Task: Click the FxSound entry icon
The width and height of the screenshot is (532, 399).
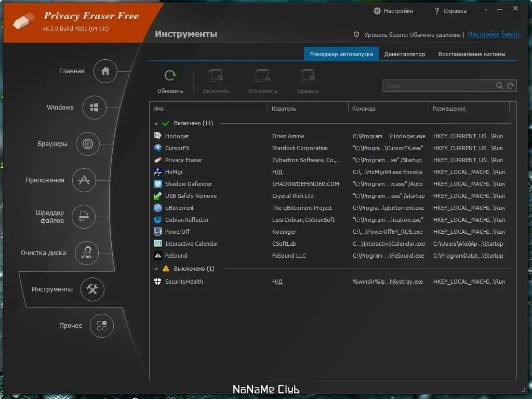Action: pyautogui.click(x=158, y=256)
